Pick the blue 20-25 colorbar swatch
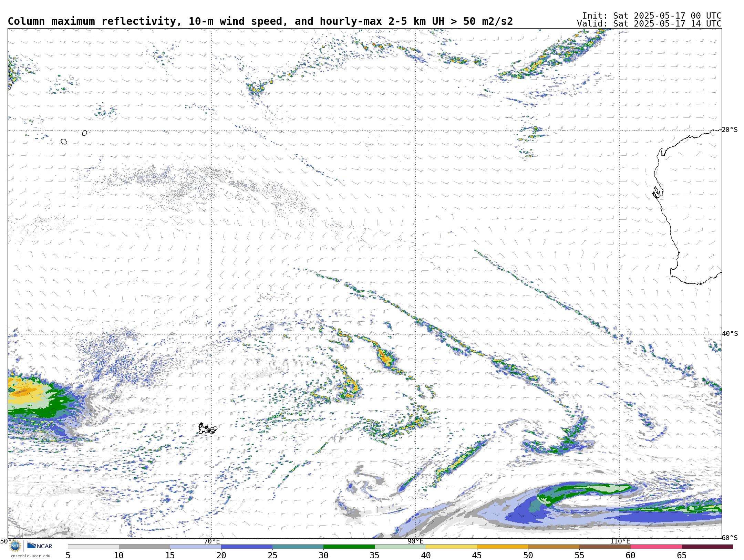The height and width of the screenshot is (560, 744). point(247,547)
